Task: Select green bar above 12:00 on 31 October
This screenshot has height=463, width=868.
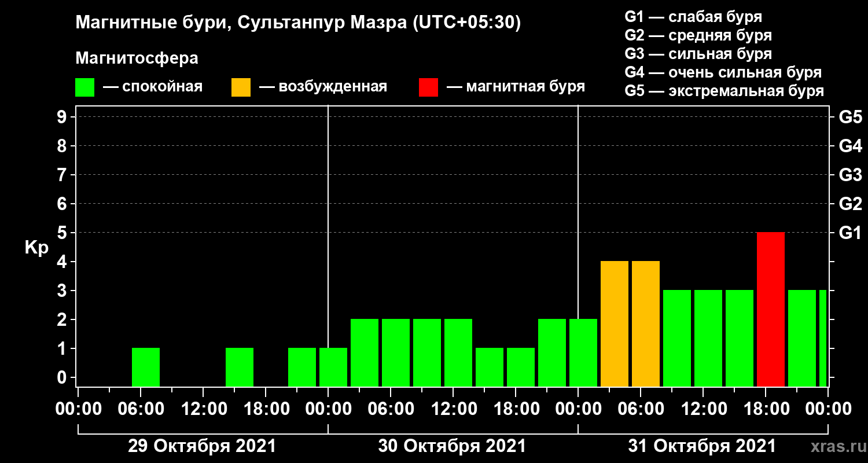Action: (x=708, y=338)
